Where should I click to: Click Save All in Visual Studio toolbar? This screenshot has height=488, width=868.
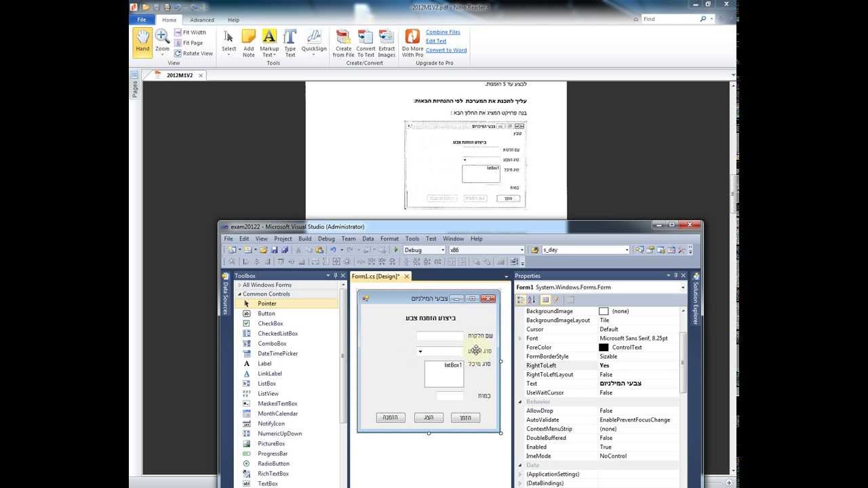tap(284, 250)
